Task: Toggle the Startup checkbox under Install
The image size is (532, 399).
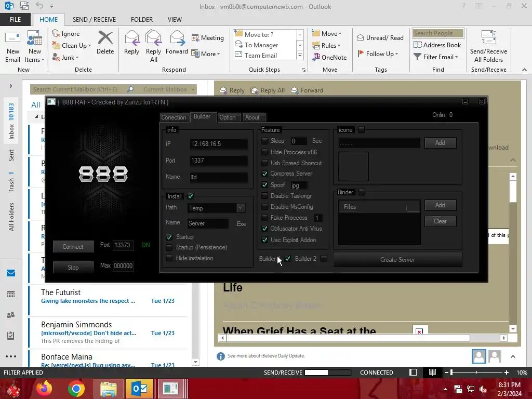Action: point(169,237)
